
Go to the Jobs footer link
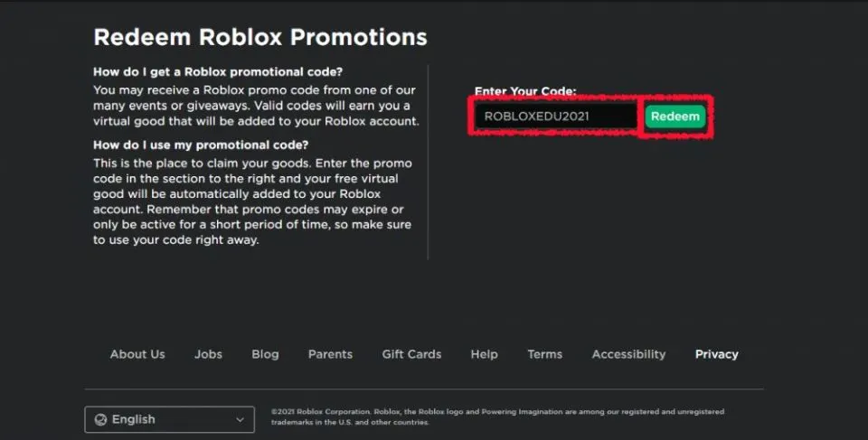coord(208,354)
